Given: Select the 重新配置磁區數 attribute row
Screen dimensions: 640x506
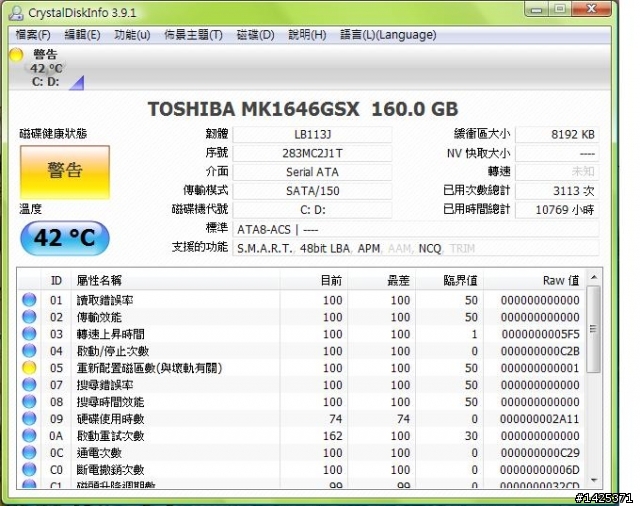Looking at the screenshot, I should coord(301,368).
